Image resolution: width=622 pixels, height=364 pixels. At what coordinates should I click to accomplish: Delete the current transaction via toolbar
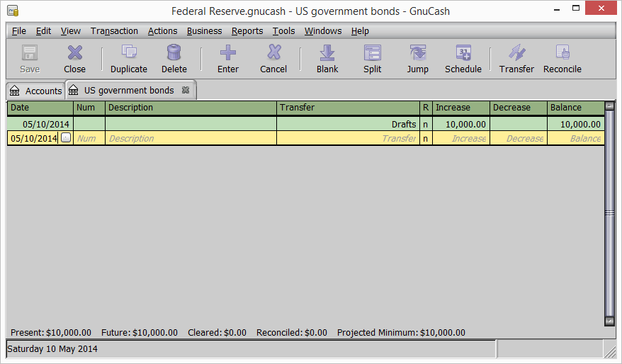(174, 59)
